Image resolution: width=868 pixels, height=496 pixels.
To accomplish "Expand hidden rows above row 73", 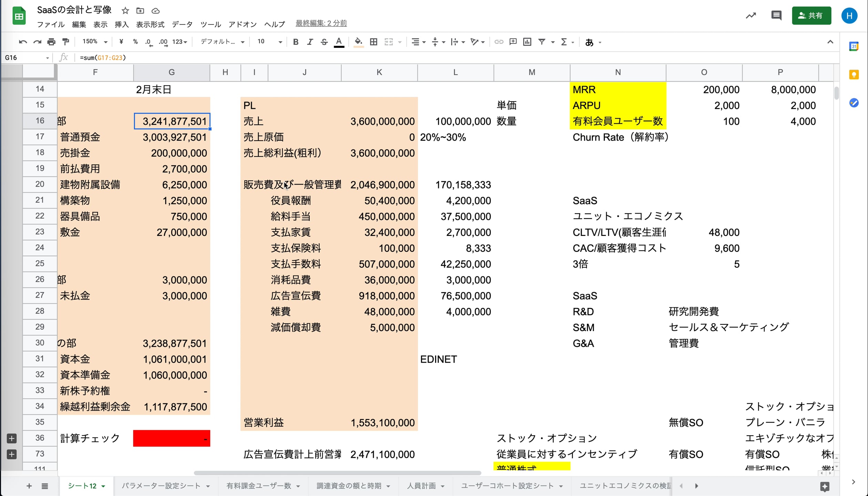I will (x=11, y=454).
